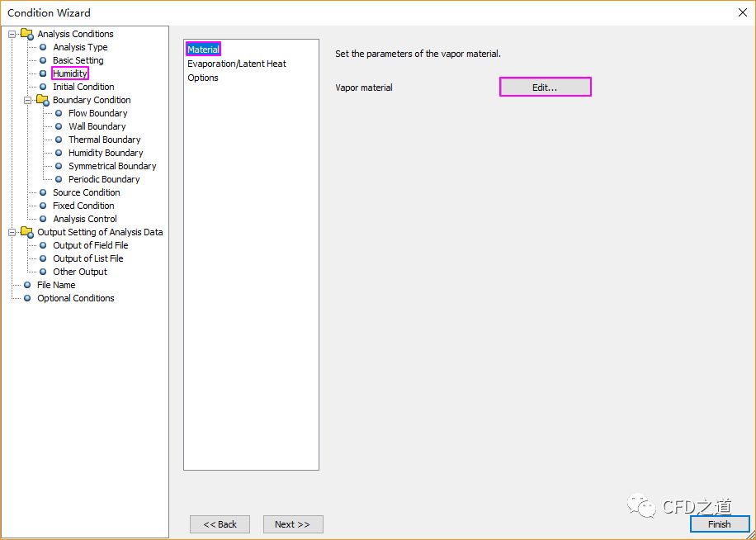
Task: Click the bullet icon beside Periodic Boundary
Action: point(59,179)
